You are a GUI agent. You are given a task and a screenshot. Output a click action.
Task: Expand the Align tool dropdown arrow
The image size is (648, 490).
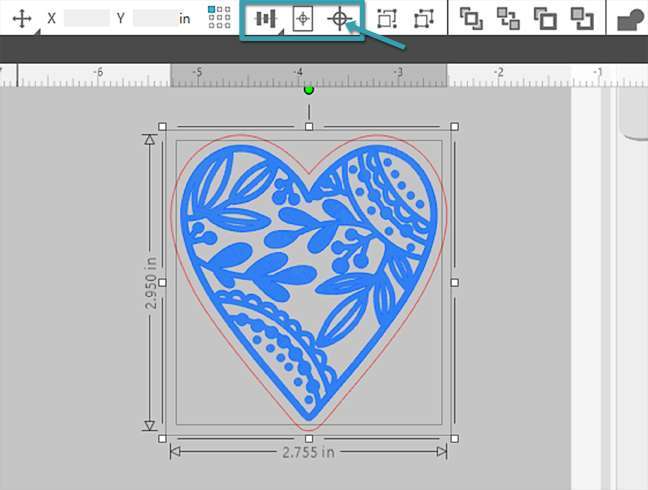282,31
